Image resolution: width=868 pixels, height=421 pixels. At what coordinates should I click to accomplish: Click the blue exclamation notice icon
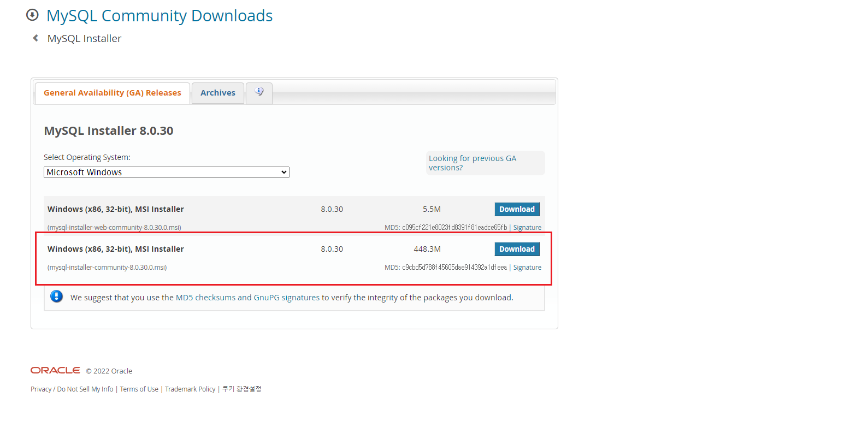click(x=56, y=297)
